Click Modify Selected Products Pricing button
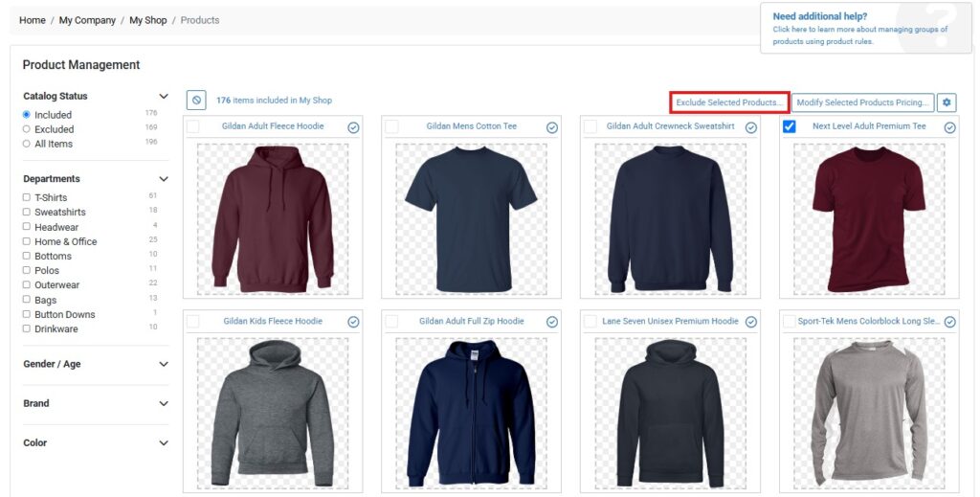Image resolution: width=980 pixels, height=497 pixels. point(862,102)
